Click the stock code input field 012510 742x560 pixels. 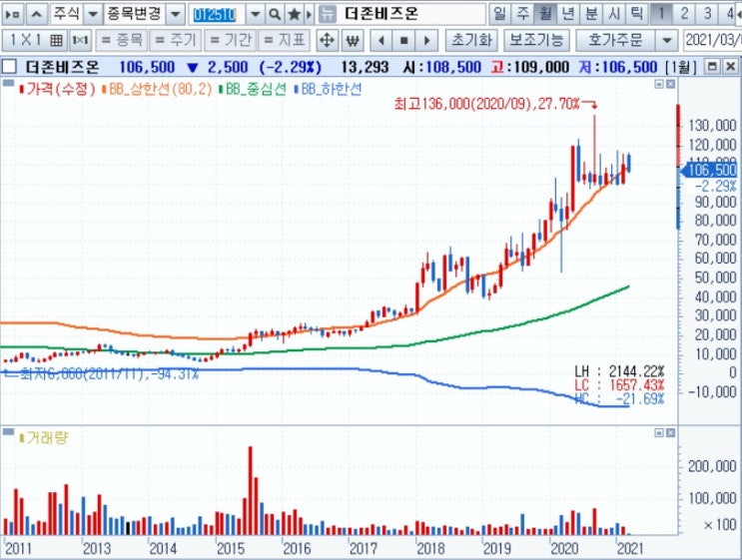[x=217, y=15]
